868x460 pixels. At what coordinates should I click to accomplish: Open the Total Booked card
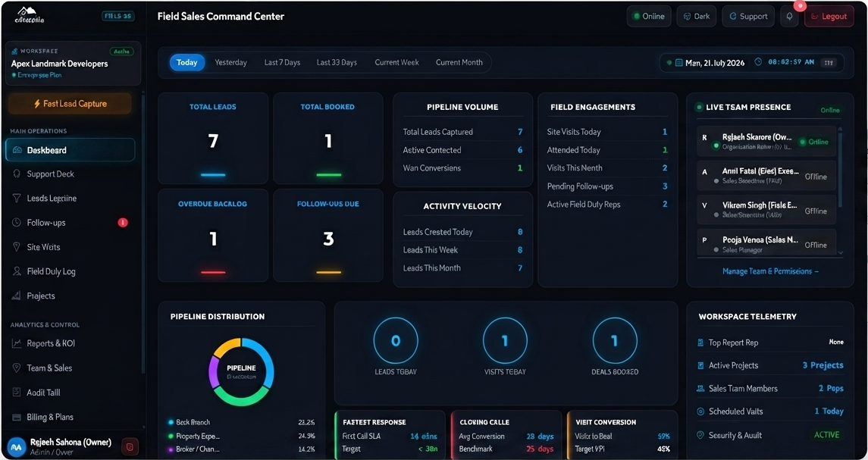pyautogui.click(x=328, y=139)
